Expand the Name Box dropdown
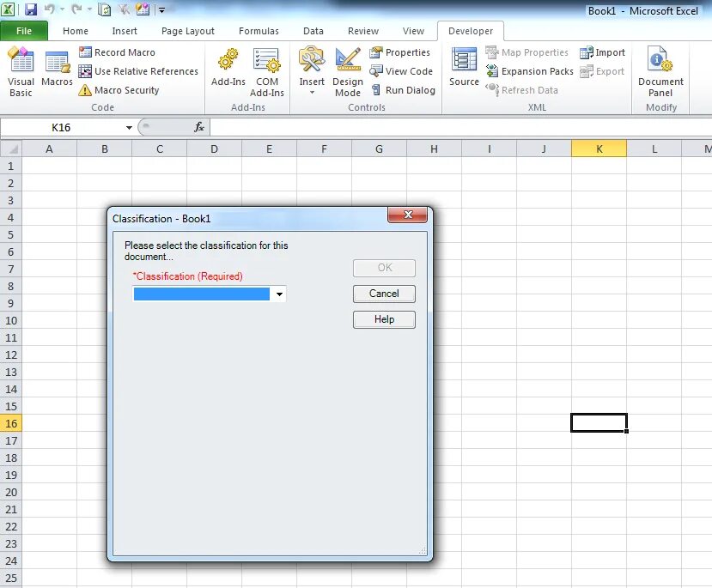 coord(129,128)
